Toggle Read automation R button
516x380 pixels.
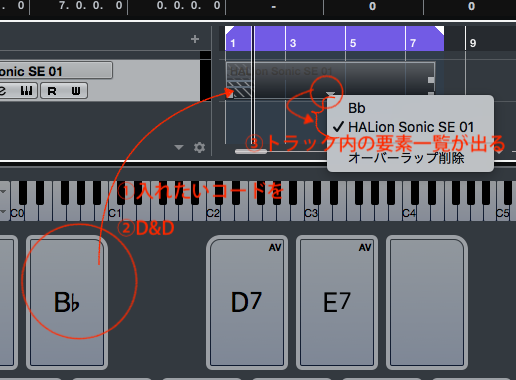click(52, 91)
